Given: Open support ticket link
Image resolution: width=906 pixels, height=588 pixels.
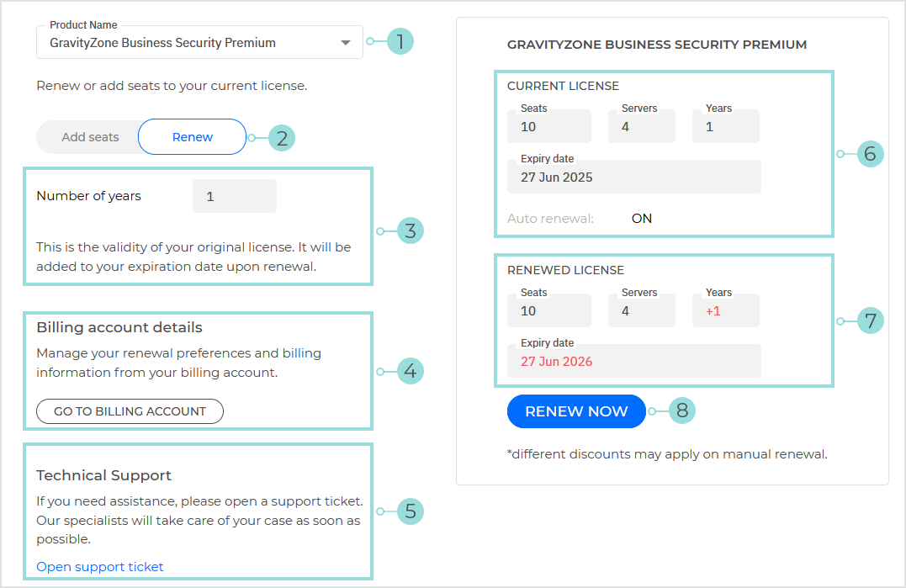Looking at the screenshot, I should click(x=100, y=567).
